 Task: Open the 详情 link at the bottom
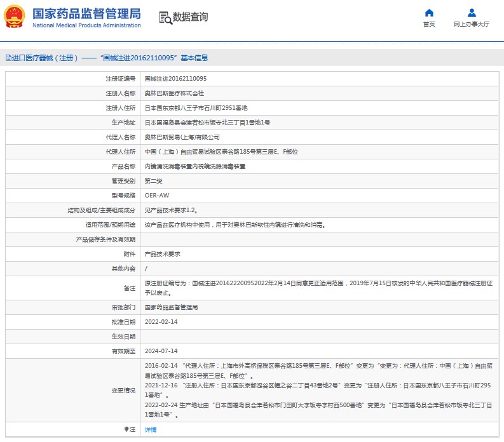(x=151, y=430)
